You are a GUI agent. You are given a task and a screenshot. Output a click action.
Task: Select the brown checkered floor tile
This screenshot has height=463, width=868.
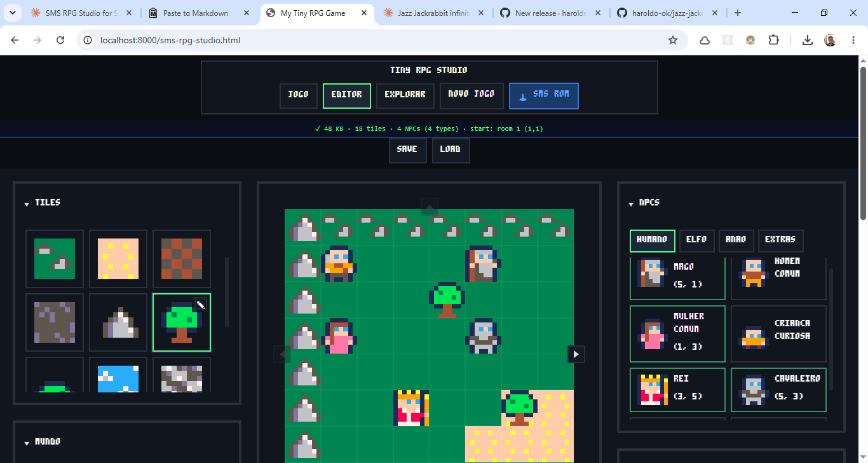(182, 259)
